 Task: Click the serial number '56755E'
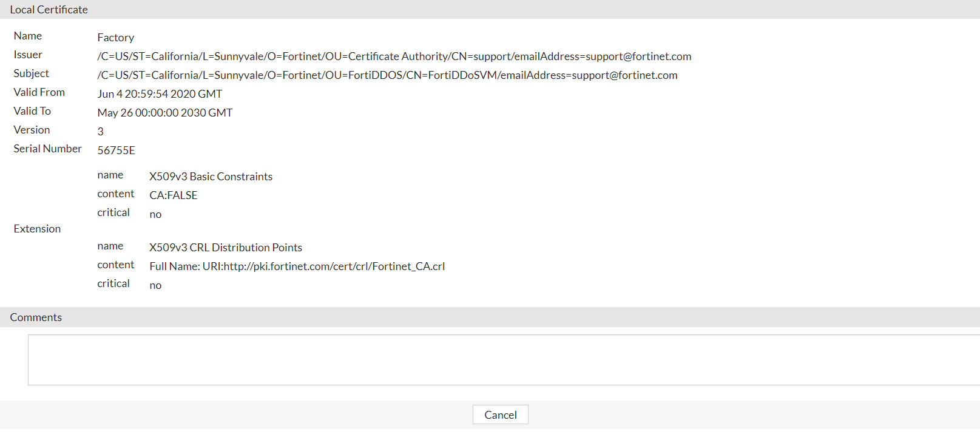(116, 151)
